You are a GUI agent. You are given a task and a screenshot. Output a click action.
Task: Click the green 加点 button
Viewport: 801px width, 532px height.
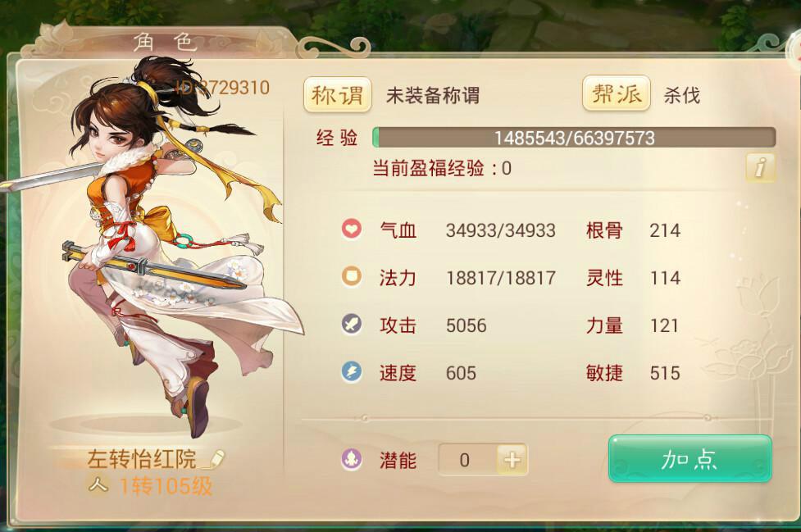click(x=689, y=459)
